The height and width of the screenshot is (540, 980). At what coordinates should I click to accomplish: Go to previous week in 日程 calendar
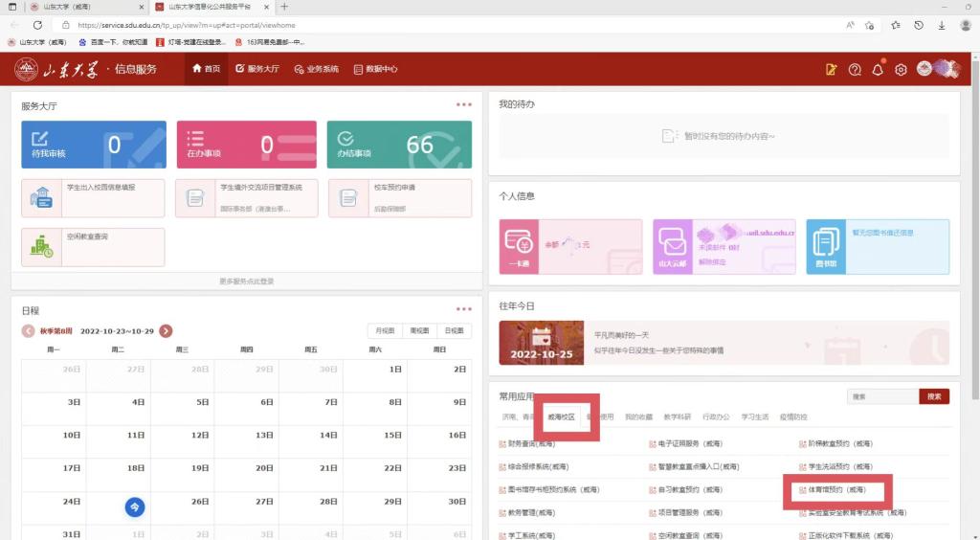point(29,331)
